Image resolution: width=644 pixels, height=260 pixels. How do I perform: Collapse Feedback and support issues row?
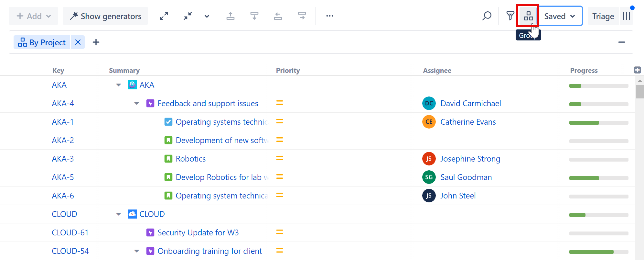[x=137, y=104]
